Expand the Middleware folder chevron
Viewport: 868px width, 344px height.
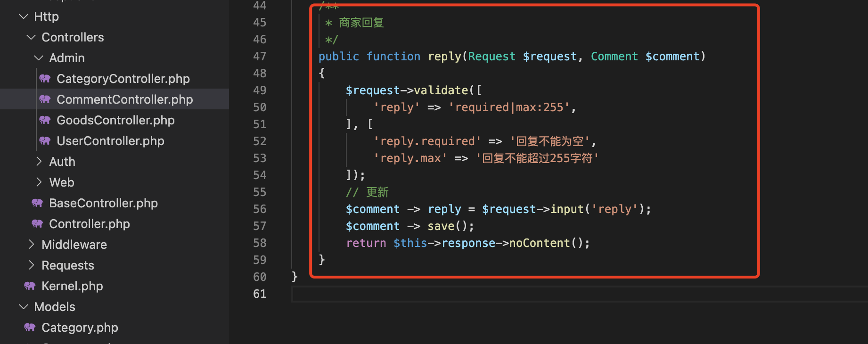pos(31,245)
